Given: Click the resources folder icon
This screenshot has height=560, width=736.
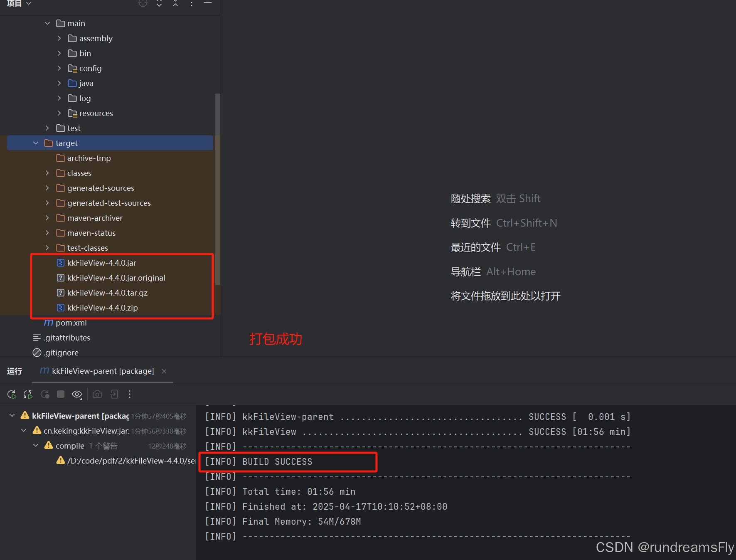Looking at the screenshot, I should click(72, 113).
